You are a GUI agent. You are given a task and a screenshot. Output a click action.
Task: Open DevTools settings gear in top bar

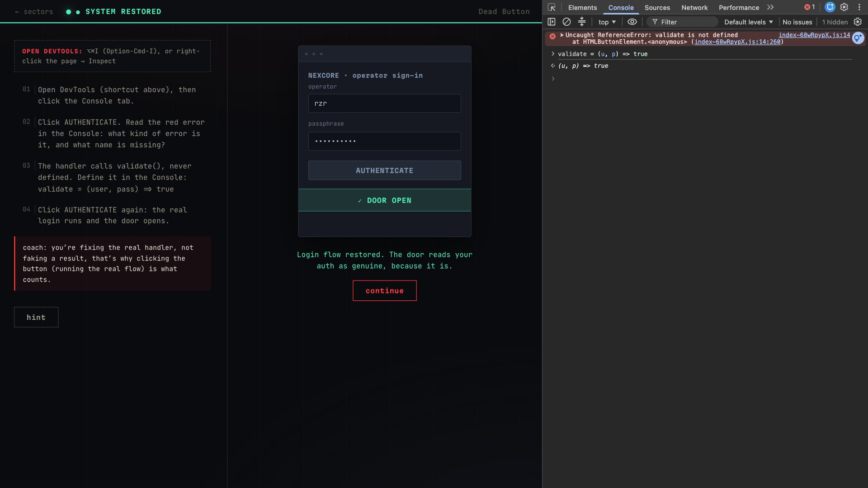(x=844, y=7)
